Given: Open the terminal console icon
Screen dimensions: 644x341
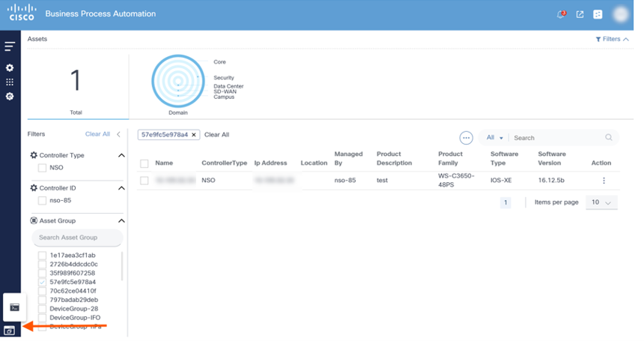Looking at the screenshot, I should pyautogui.click(x=15, y=307).
